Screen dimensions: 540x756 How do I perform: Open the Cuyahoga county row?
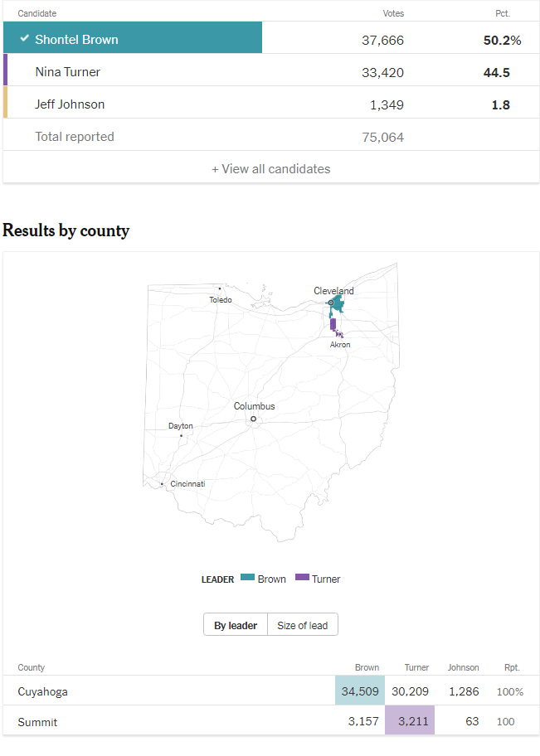coord(270,691)
